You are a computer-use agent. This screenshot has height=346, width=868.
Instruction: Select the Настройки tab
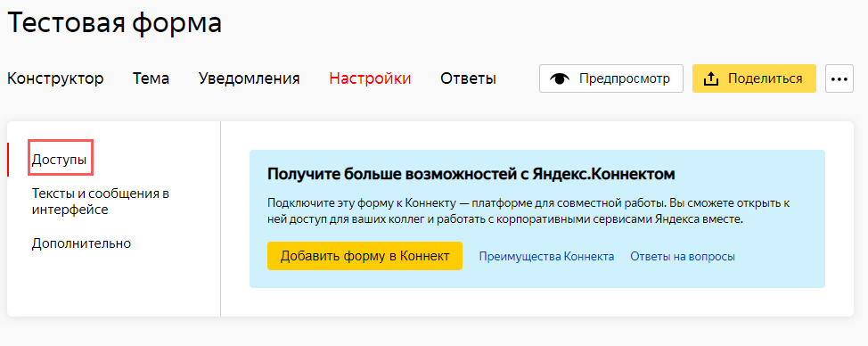pyautogui.click(x=370, y=78)
